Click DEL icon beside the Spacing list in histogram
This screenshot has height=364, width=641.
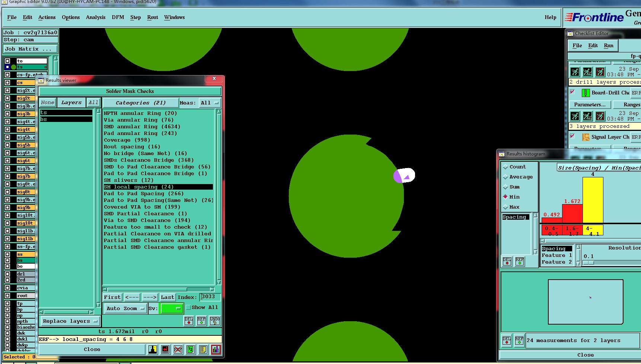point(507,261)
